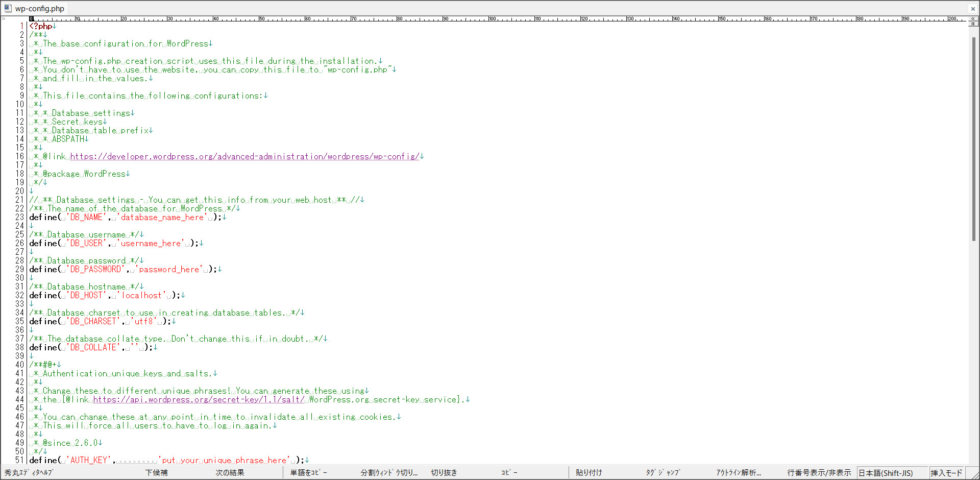Toggle the 挿入モード insert mode indicator
The image size is (980, 480).
coord(946,473)
